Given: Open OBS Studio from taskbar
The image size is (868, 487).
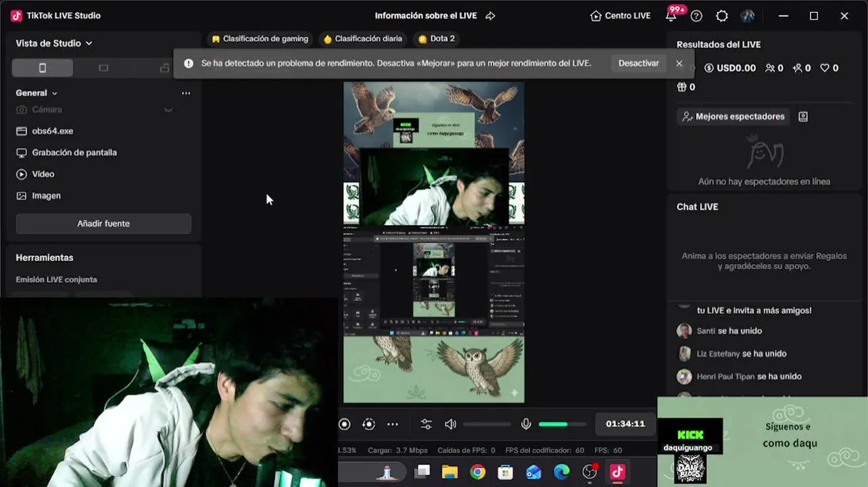Looking at the screenshot, I should pyautogui.click(x=589, y=472).
